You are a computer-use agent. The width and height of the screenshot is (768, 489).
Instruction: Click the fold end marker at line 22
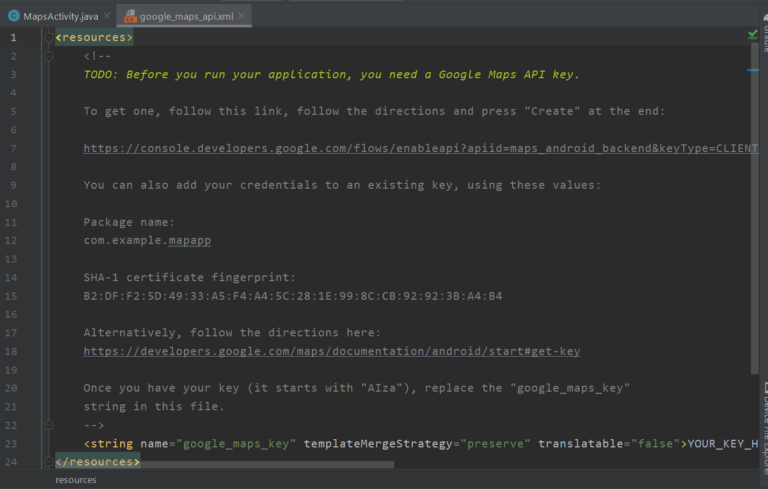[48, 424]
